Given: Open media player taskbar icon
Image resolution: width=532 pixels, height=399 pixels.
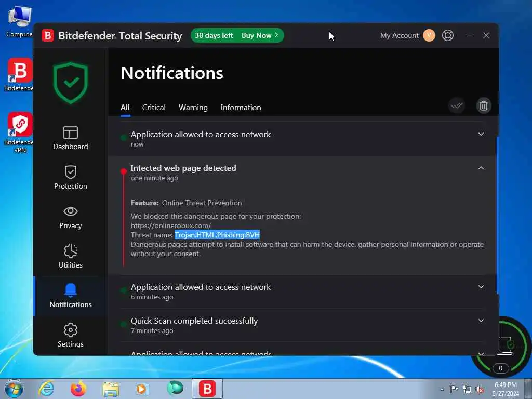Looking at the screenshot, I should [x=142, y=389].
